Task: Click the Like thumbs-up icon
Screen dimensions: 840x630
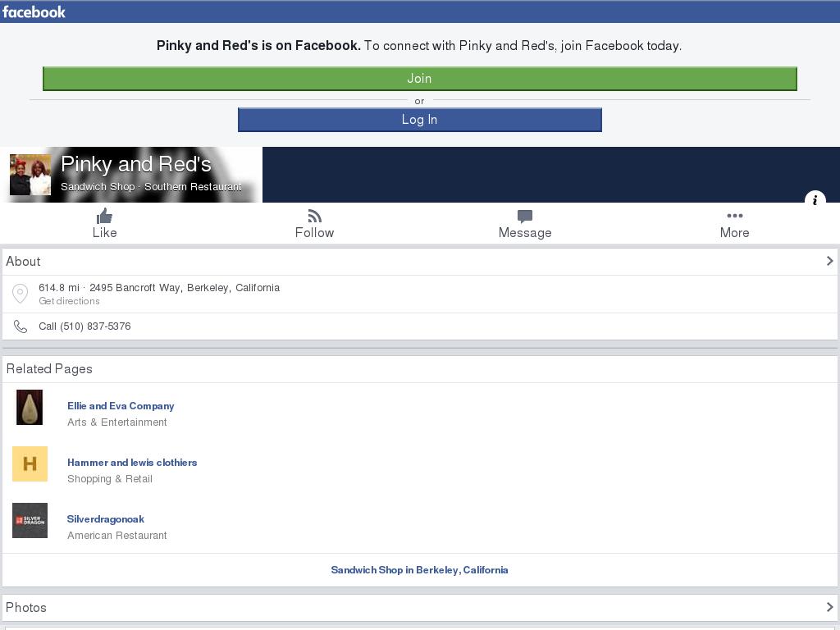Action: click(x=104, y=216)
